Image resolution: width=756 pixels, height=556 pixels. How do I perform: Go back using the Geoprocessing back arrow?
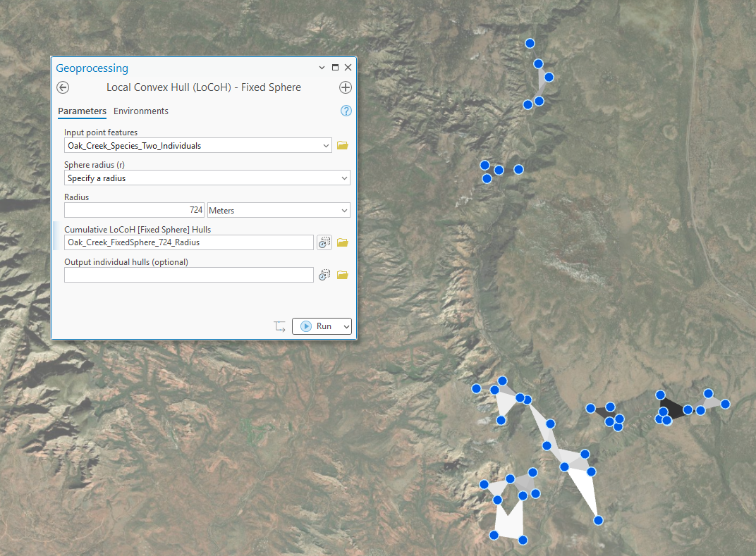click(63, 87)
